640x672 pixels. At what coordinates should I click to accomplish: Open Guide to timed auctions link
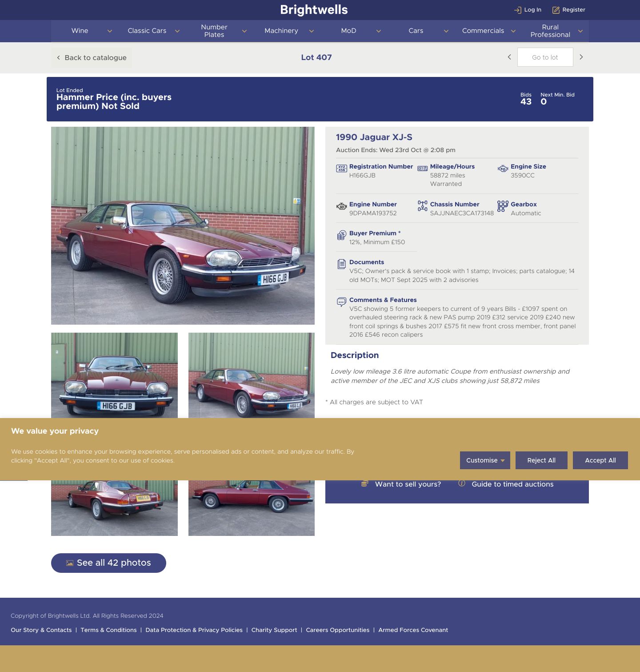pos(512,484)
